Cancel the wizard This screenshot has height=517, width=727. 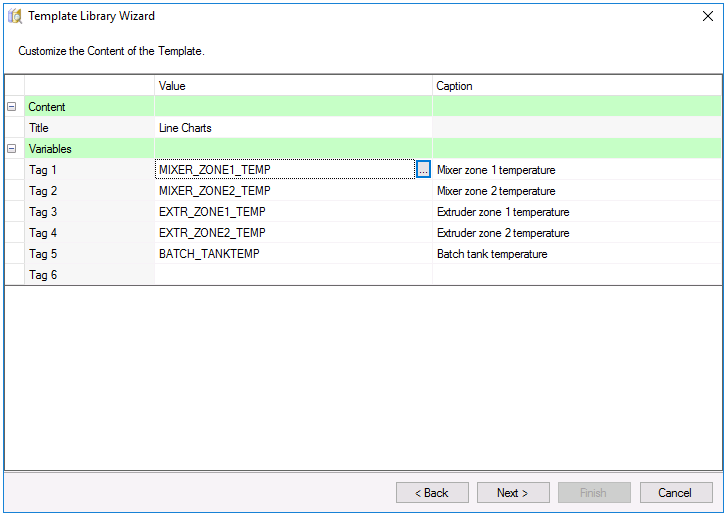pos(676,492)
